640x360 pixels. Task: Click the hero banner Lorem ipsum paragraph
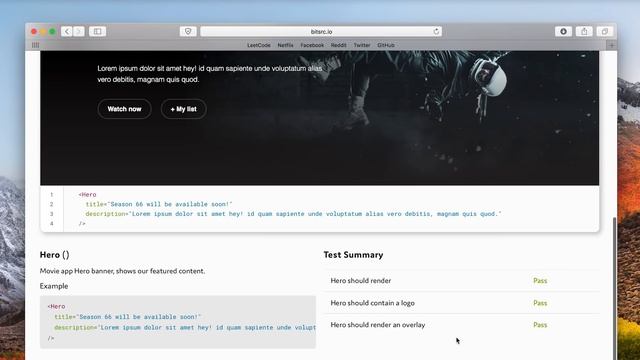tap(210, 74)
